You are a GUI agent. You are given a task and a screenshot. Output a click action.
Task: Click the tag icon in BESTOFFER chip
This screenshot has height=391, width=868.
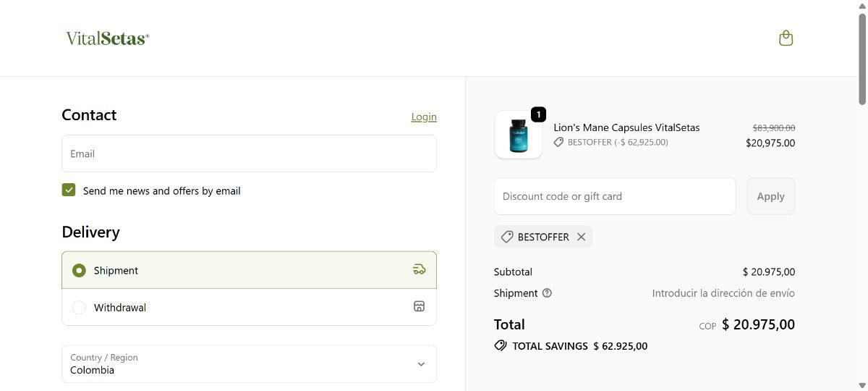pos(507,237)
